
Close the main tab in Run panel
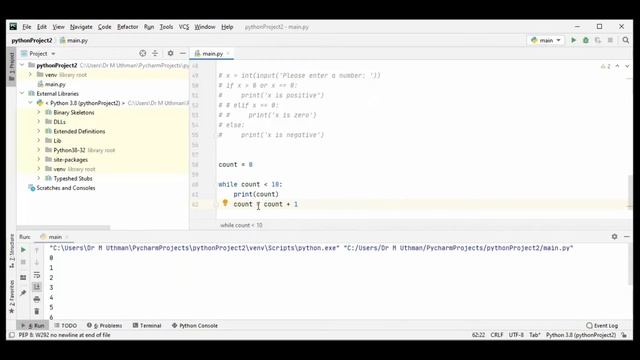click(67, 237)
